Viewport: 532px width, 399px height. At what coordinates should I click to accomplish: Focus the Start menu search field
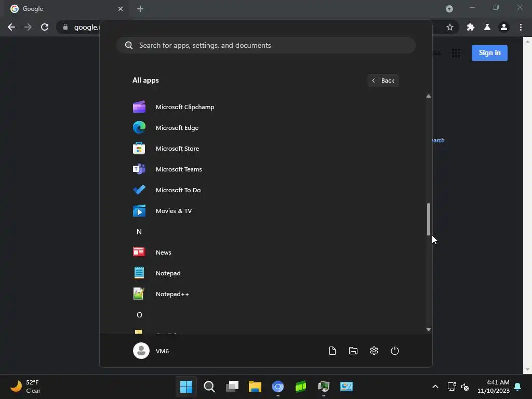[266, 45]
